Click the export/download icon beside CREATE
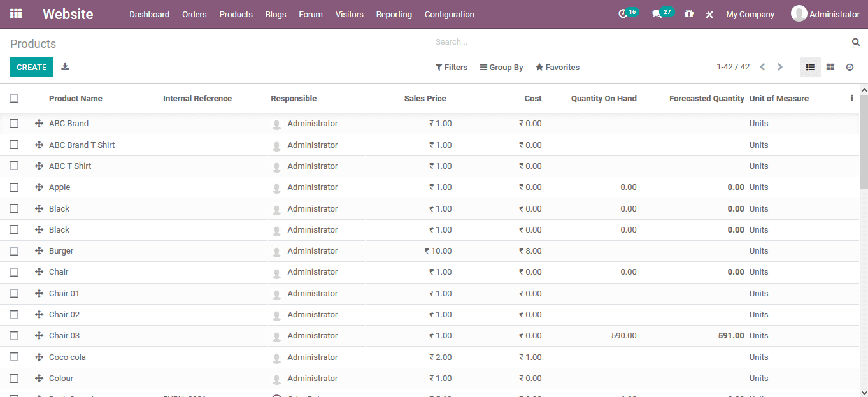The width and height of the screenshot is (868, 397). (65, 66)
